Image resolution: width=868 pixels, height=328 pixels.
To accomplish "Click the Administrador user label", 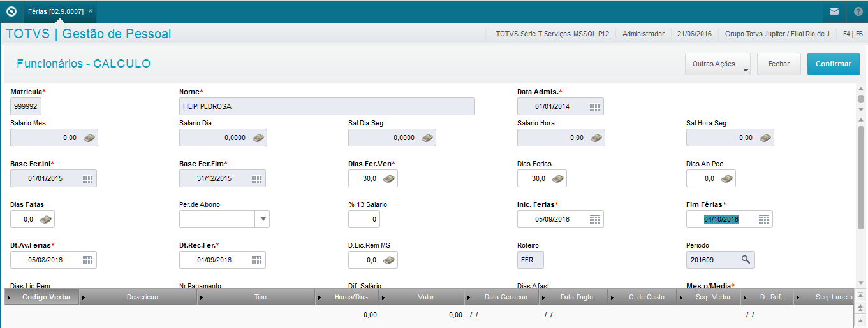I will tap(644, 34).
